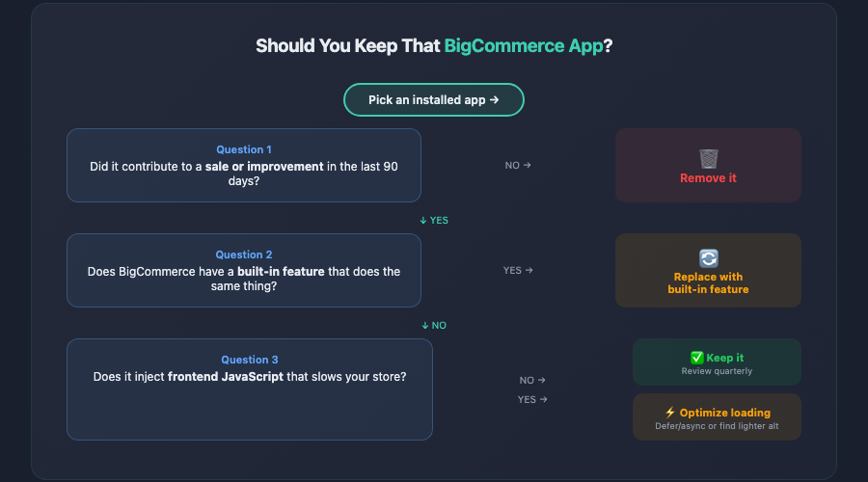Click the 'YES →' label next to Question 3
The image size is (868, 482).
click(532, 399)
